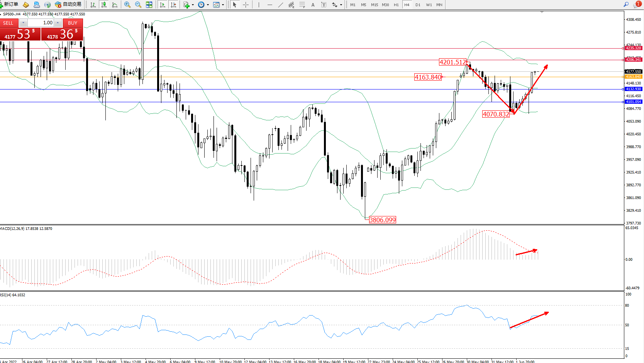Expand the indicators list dropdown arrow
Screen dimensions: 644x363
193,5
